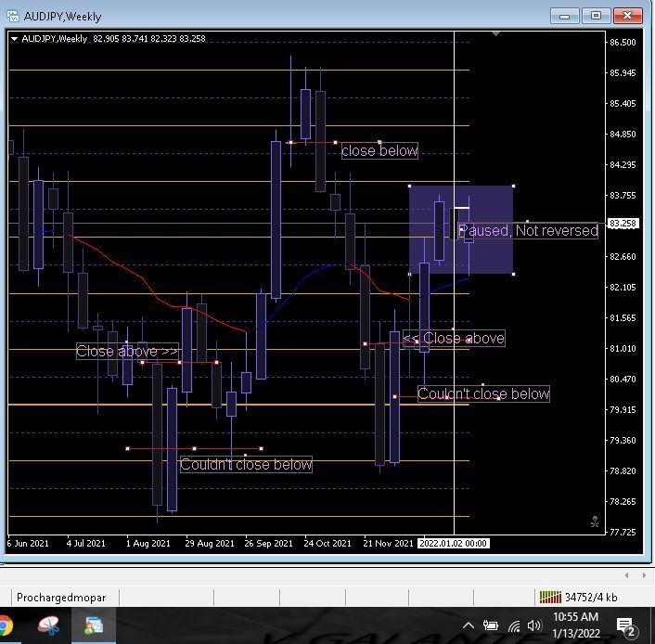Open the notification center icon
The image size is (655, 644).
(x=625, y=626)
